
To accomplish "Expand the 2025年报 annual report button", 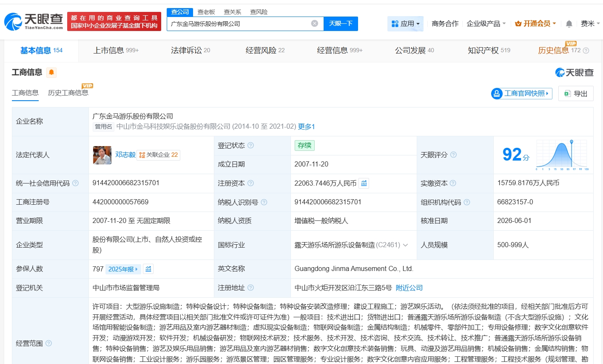I will coord(123,269).
